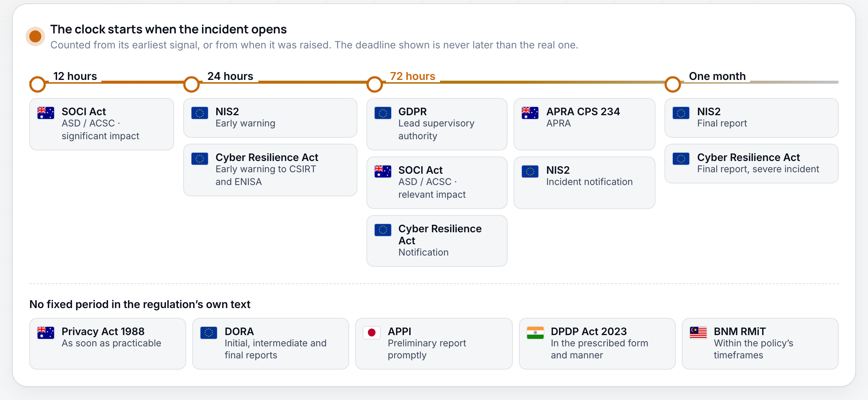Click "Early warning to CSIRT and ENISA" text
Viewport: 868px width, 400px height.
pos(266,175)
